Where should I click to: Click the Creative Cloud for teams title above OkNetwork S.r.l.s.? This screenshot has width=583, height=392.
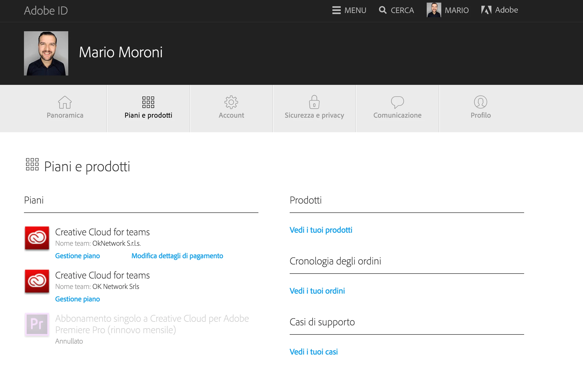click(102, 232)
